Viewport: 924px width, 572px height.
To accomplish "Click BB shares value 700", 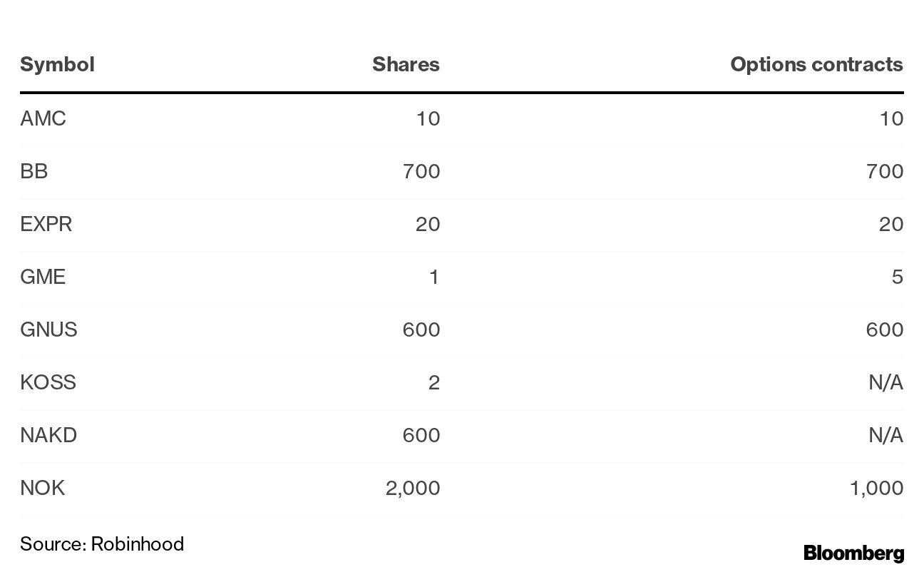I will (421, 171).
